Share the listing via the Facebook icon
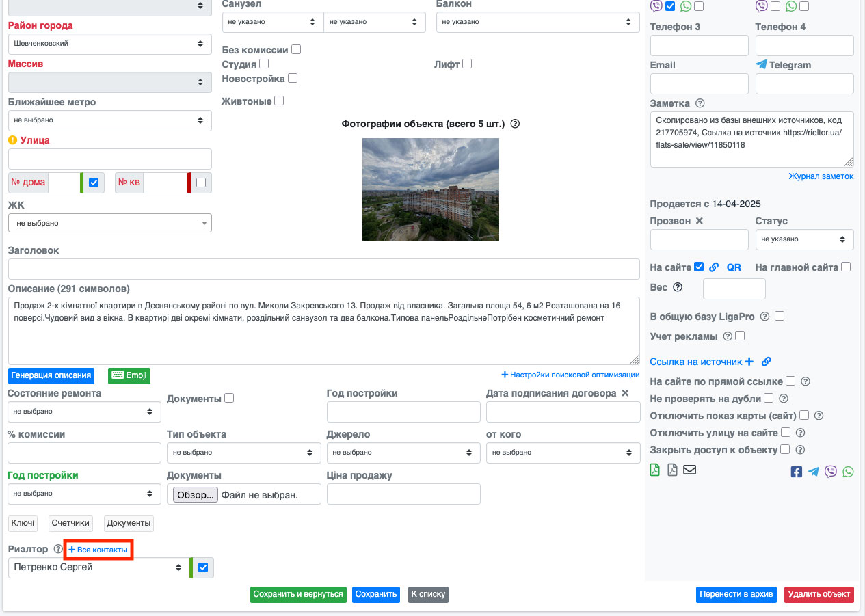This screenshot has height=616, width=865. tap(796, 472)
